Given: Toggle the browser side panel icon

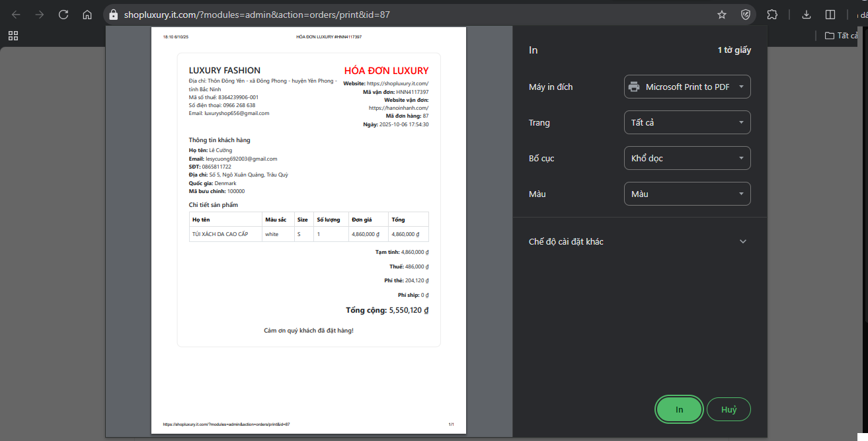Looking at the screenshot, I should (x=830, y=15).
